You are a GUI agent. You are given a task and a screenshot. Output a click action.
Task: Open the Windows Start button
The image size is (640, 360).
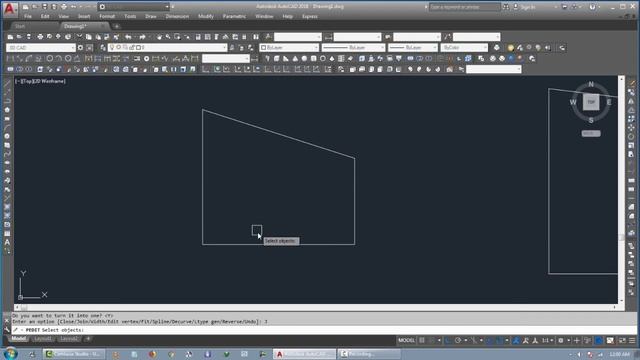[10, 353]
